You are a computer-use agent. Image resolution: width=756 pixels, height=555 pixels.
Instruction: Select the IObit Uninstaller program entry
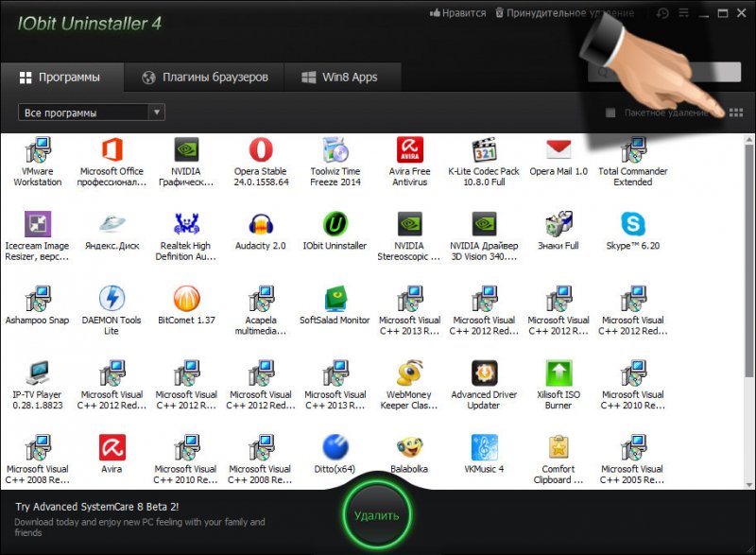[x=335, y=232]
